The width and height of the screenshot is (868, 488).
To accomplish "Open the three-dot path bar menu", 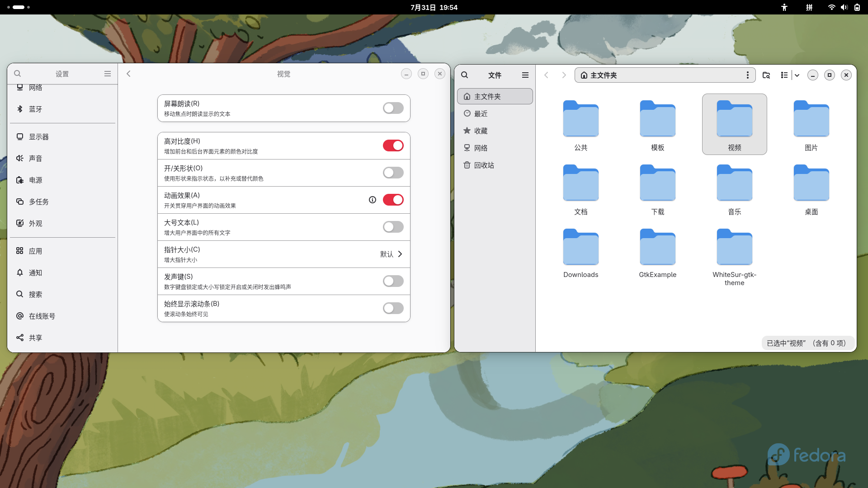I will [747, 75].
